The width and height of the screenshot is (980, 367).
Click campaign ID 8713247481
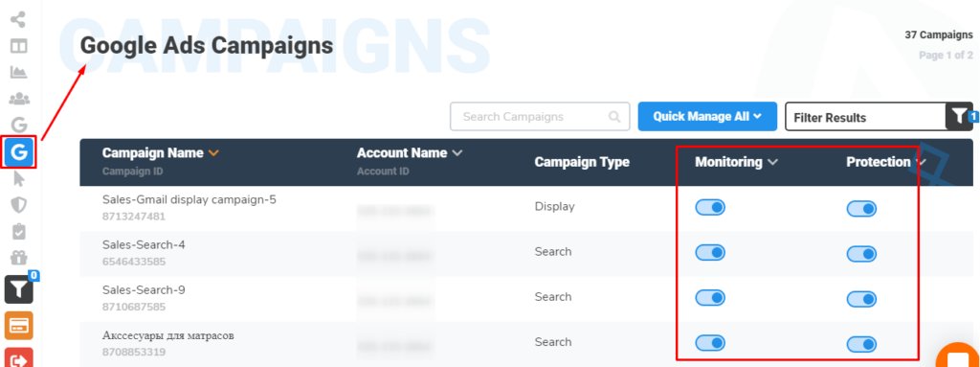134,217
